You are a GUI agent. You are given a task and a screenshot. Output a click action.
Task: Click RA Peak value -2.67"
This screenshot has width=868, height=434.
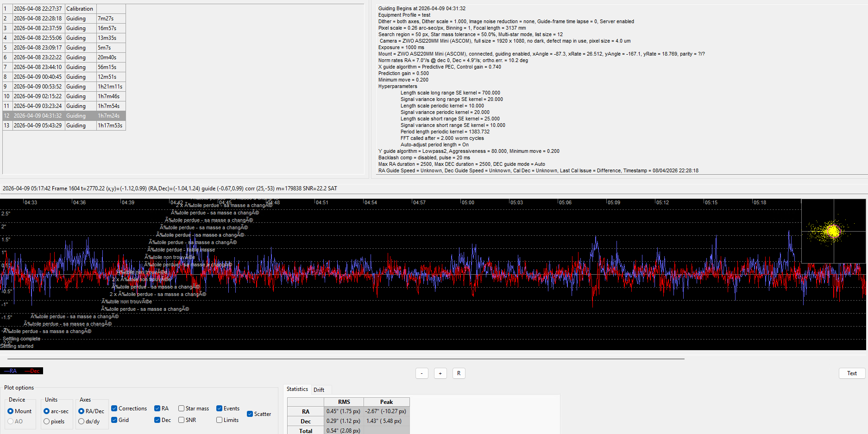click(x=386, y=411)
